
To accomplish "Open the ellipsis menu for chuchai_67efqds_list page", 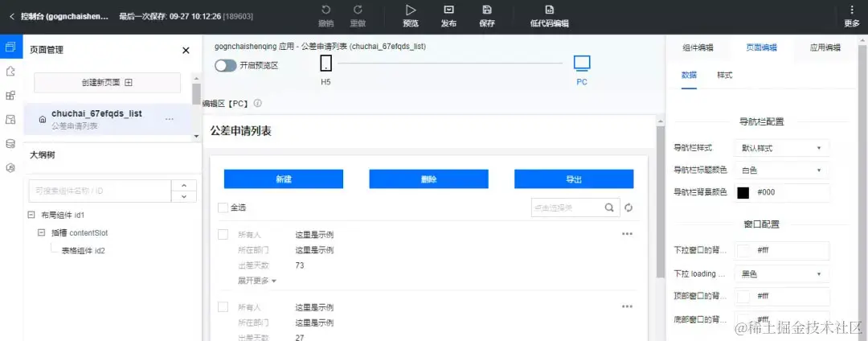I will pyautogui.click(x=170, y=119).
